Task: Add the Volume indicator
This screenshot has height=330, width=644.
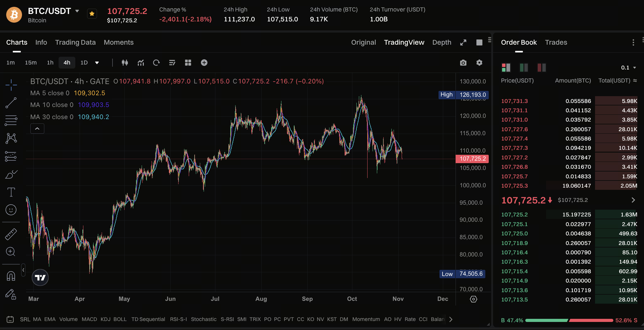Action: (x=68, y=319)
